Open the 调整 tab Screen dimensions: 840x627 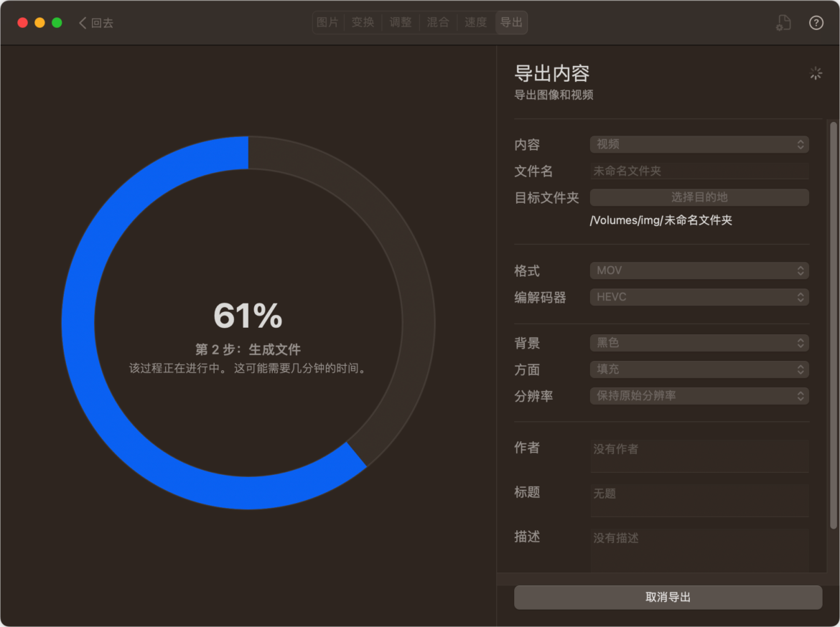(x=401, y=22)
